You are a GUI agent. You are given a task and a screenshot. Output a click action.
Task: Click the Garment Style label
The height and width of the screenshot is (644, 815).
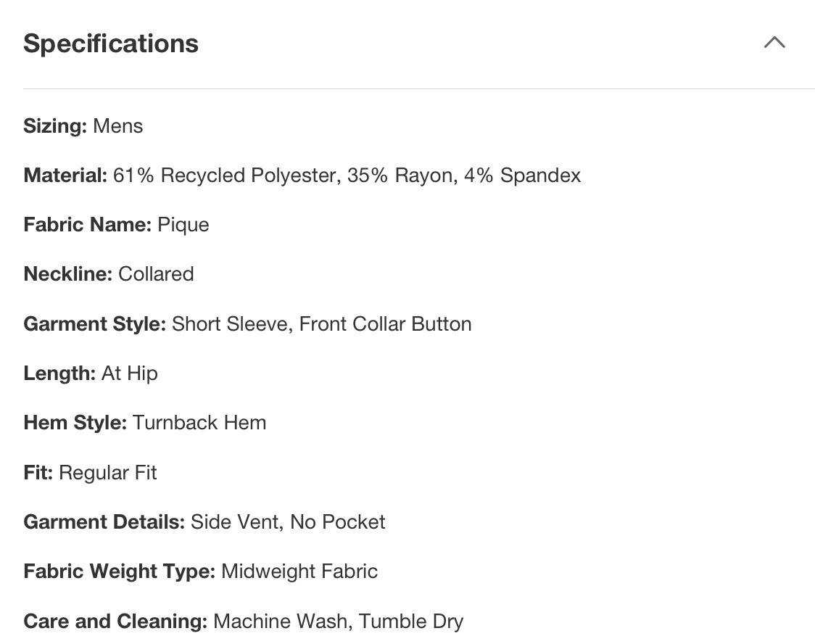(x=94, y=323)
